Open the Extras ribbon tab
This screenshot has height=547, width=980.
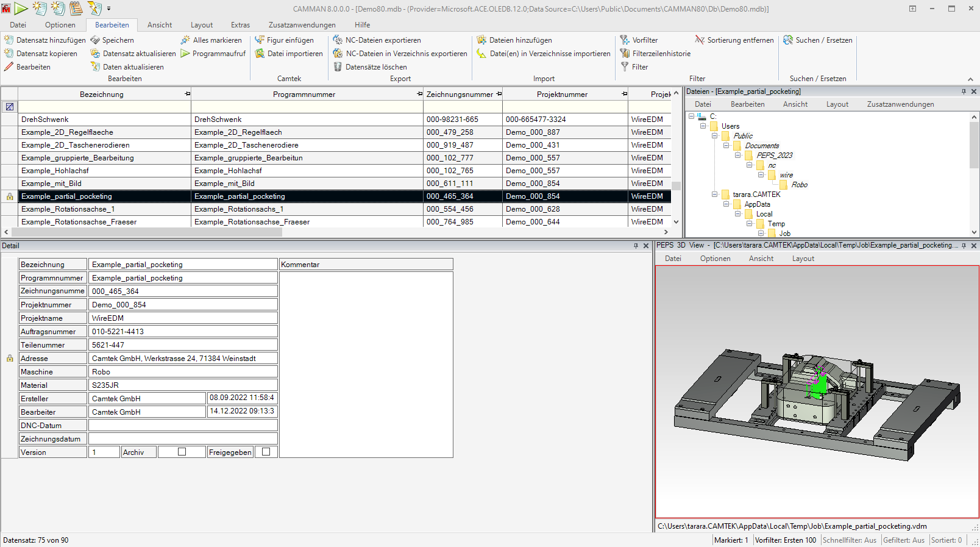pyautogui.click(x=240, y=25)
